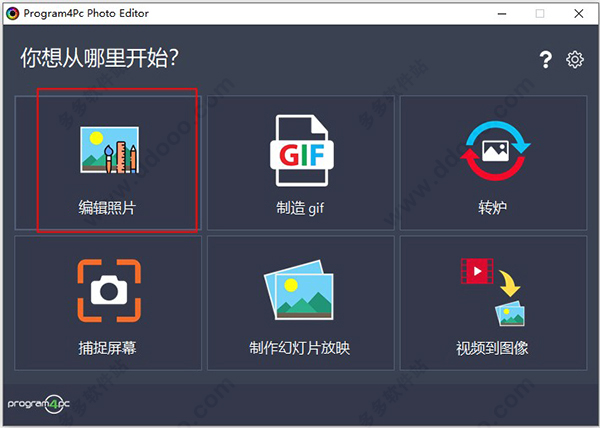Viewport: 600px width, 428px height.
Task: Click the program4pc logo in footer
Action: 39,404
